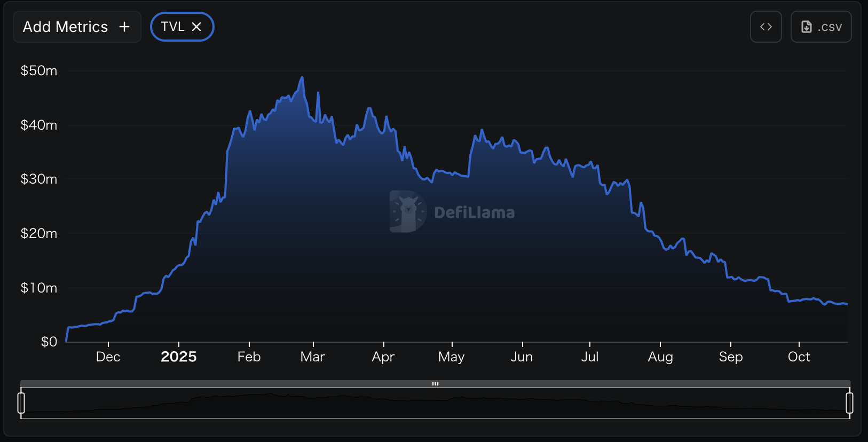Viewport: 868px width, 442px height.
Task: Click the Jun x-axis label
Action: (522, 357)
